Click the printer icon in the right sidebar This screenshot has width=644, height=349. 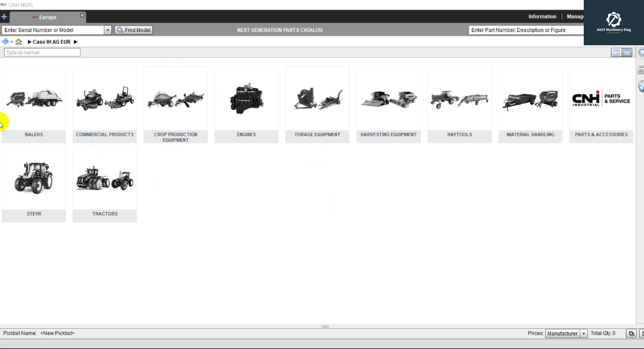641,69
